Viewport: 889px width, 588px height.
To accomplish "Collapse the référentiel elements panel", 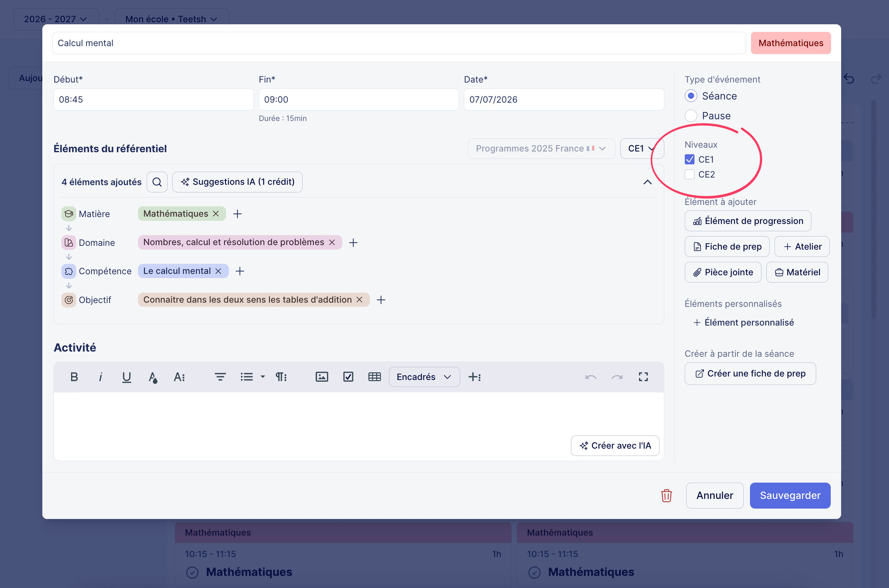I will 647,182.
